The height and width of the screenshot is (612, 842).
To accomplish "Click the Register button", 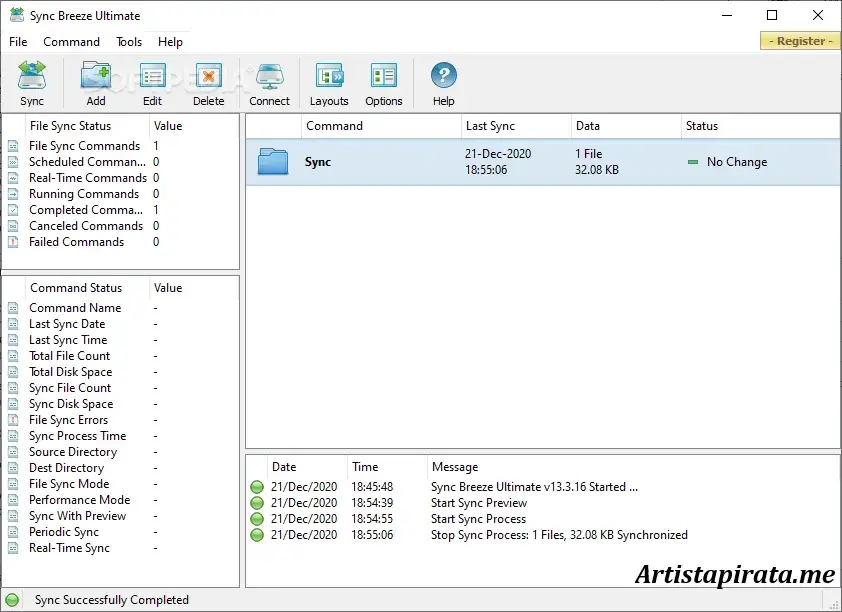I will pyautogui.click(x=799, y=41).
